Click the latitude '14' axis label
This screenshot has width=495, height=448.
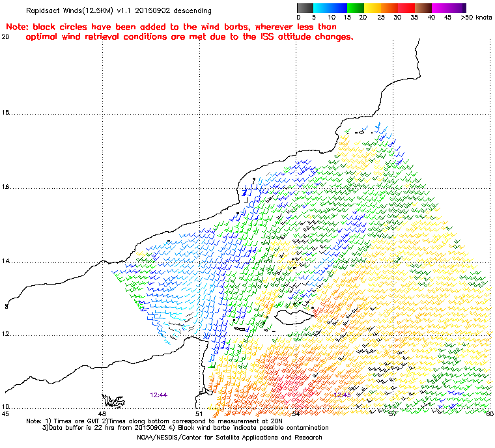coord(6,261)
